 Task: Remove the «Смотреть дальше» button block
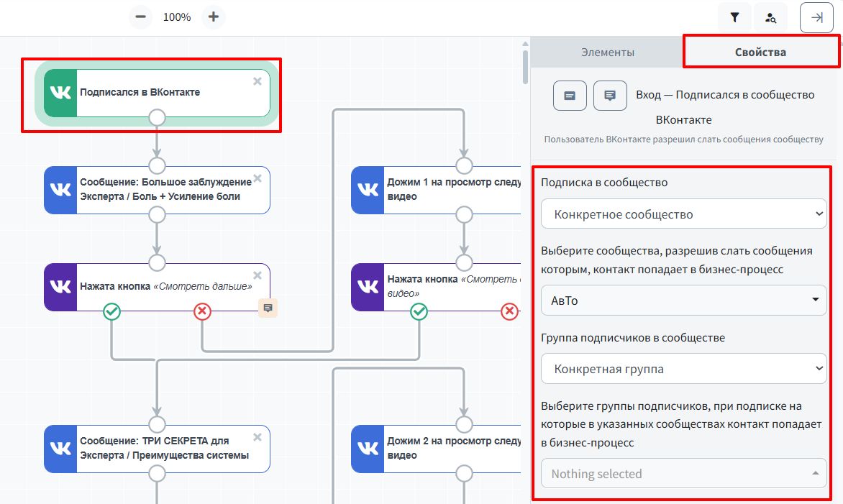point(258,275)
